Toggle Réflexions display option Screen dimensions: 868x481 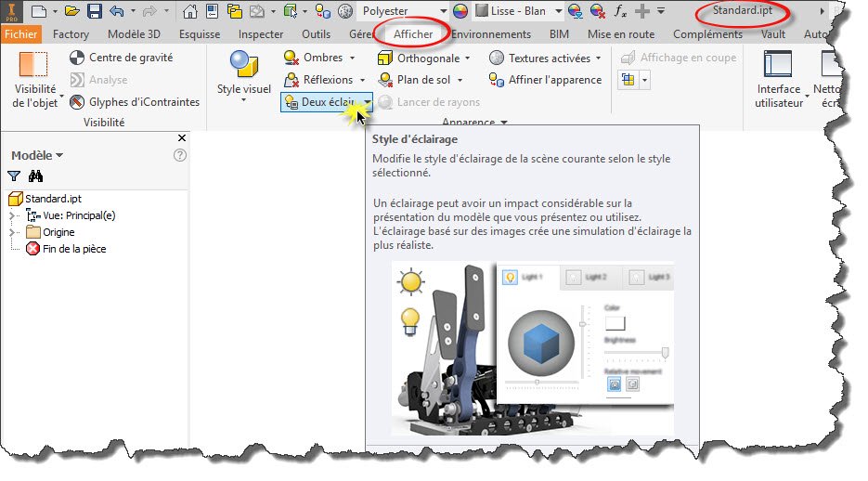[x=320, y=80]
